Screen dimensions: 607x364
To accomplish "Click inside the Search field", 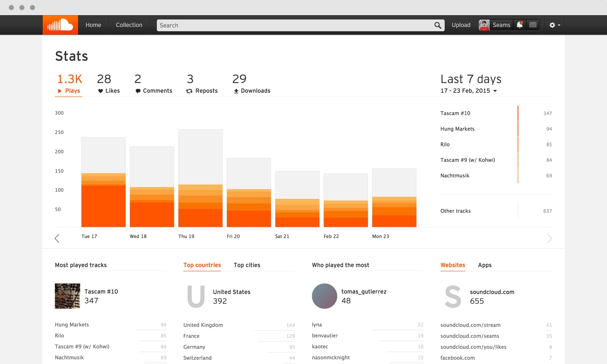I will [x=266, y=25].
